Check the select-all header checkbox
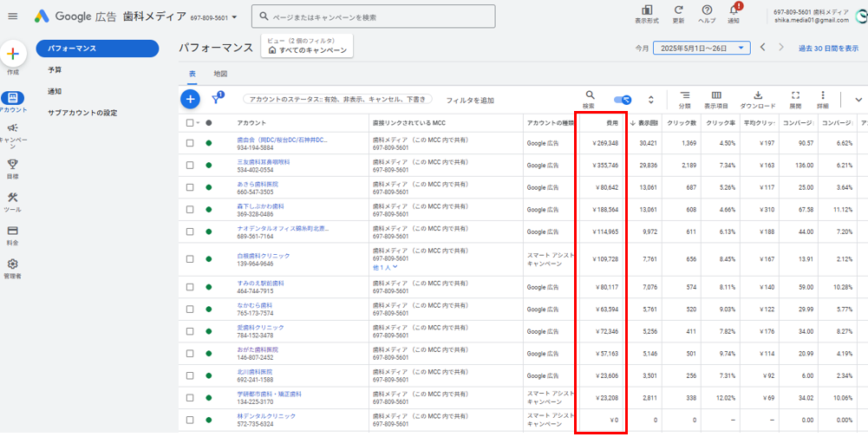The width and height of the screenshot is (868, 437). [x=191, y=123]
